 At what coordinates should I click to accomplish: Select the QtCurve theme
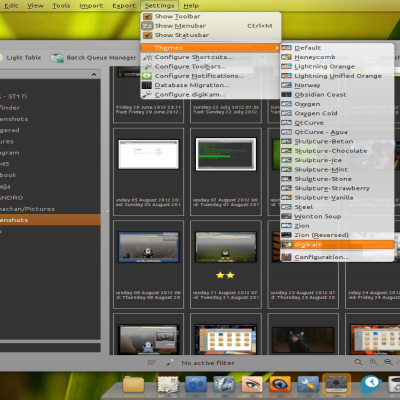[337, 123]
